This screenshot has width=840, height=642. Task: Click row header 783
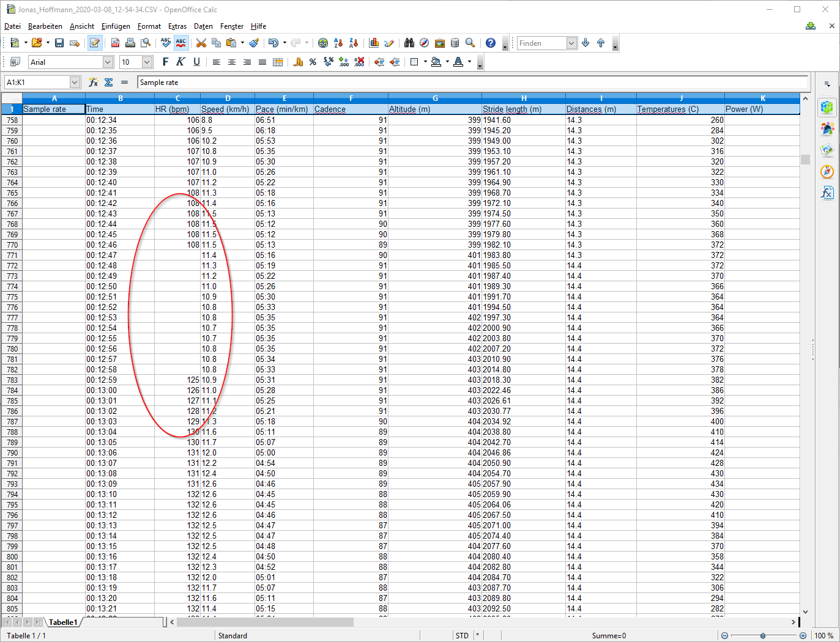tap(12, 380)
